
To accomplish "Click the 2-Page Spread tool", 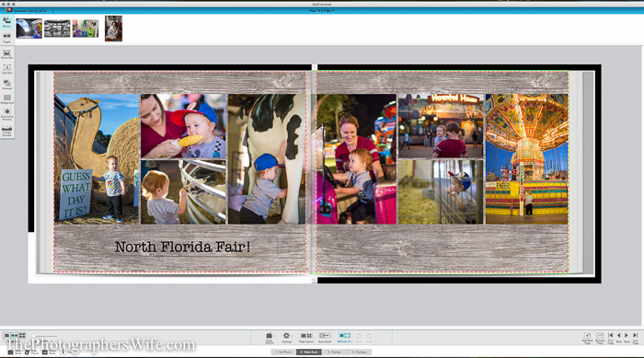I will point(7,131).
